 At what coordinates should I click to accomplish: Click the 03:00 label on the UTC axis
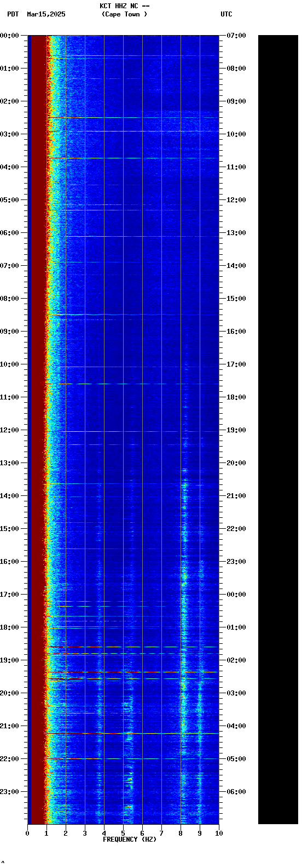coord(236,693)
